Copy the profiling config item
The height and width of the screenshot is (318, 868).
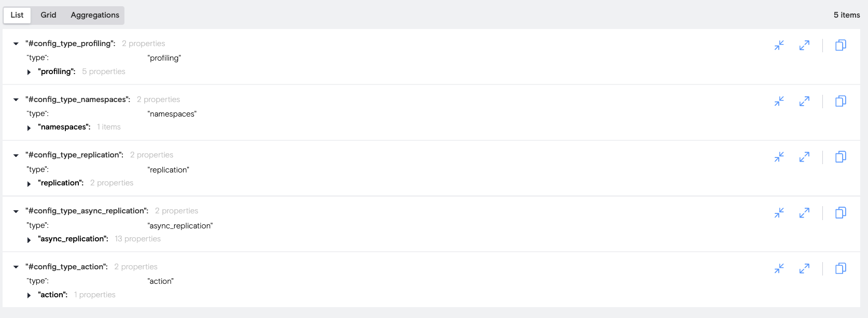(841, 46)
